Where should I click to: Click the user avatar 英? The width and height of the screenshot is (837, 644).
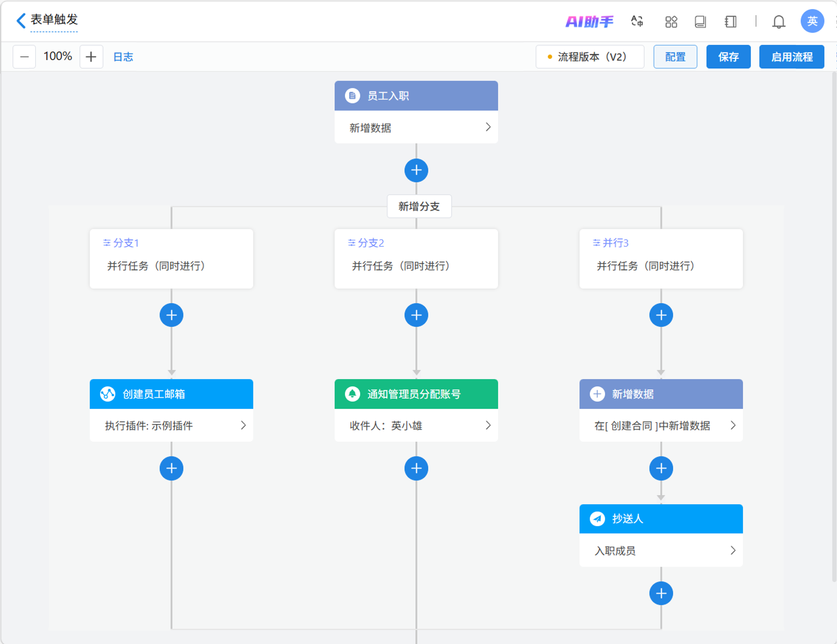pyautogui.click(x=812, y=21)
